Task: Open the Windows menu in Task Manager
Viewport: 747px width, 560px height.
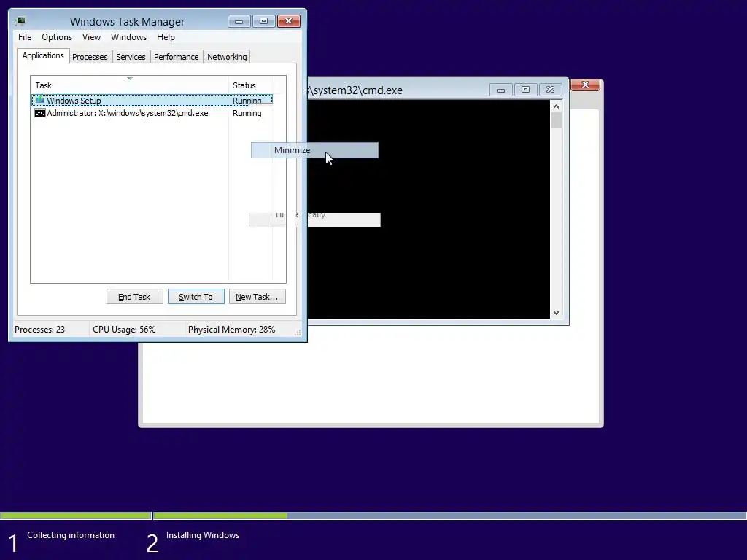Action: pos(128,37)
